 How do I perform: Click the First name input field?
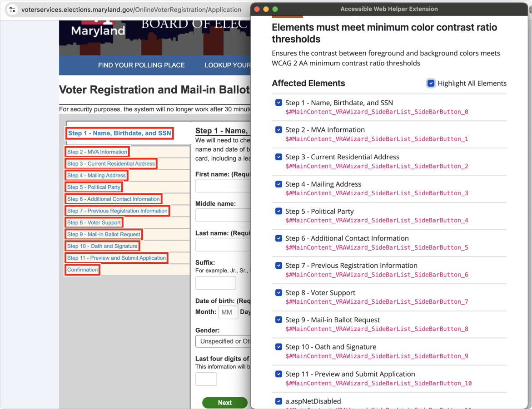(223, 186)
